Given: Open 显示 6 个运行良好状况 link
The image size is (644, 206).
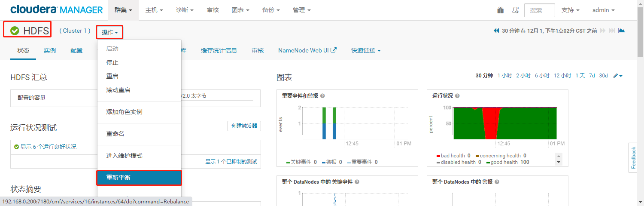Looking at the screenshot, I should [x=49, y=147].
